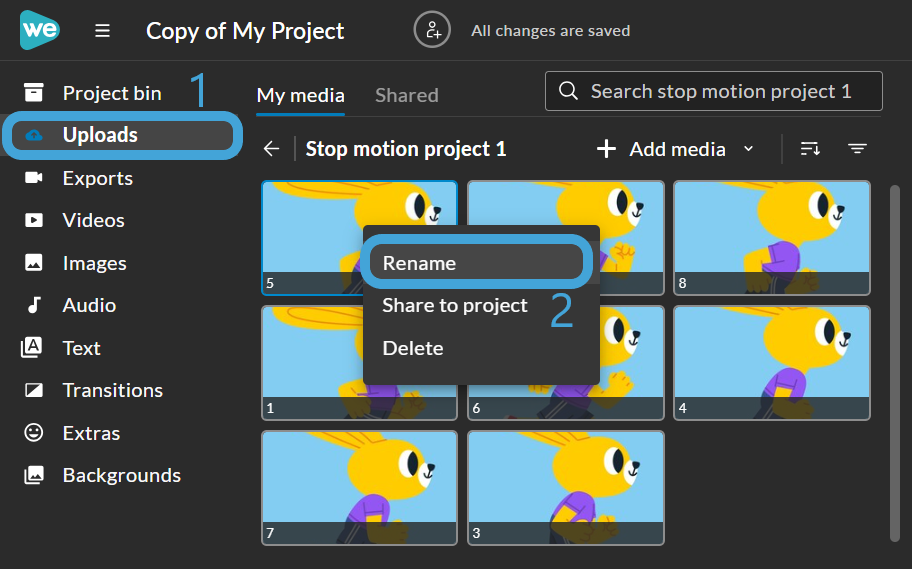912x569 pixels.
Task: Click the invite collaborator icon
Action: tap(432, 30)
